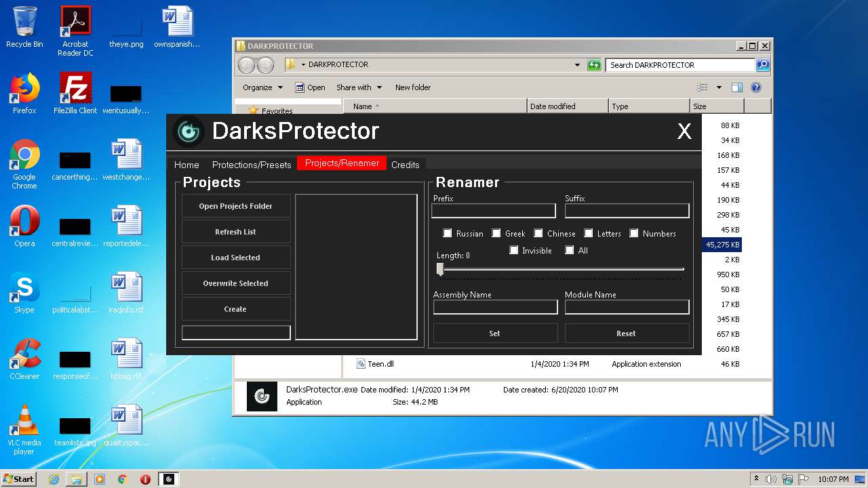This screenshot has height=488, width=868.
Task: Open the Credits tab
Action: [x=406, y=165]
